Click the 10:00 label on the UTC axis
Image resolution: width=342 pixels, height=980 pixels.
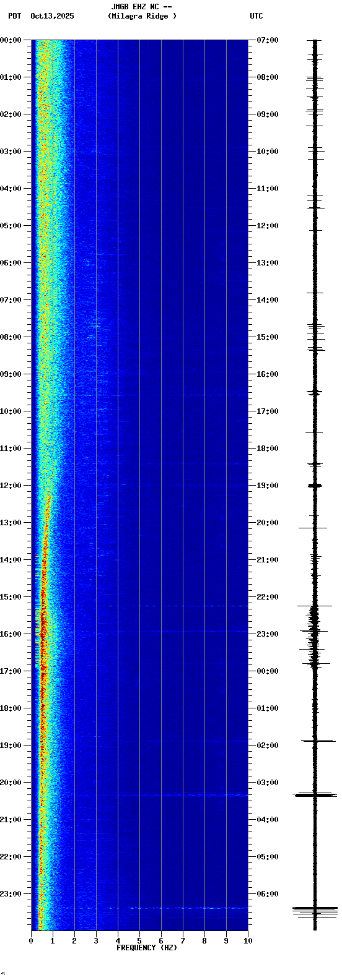[268, 152]
